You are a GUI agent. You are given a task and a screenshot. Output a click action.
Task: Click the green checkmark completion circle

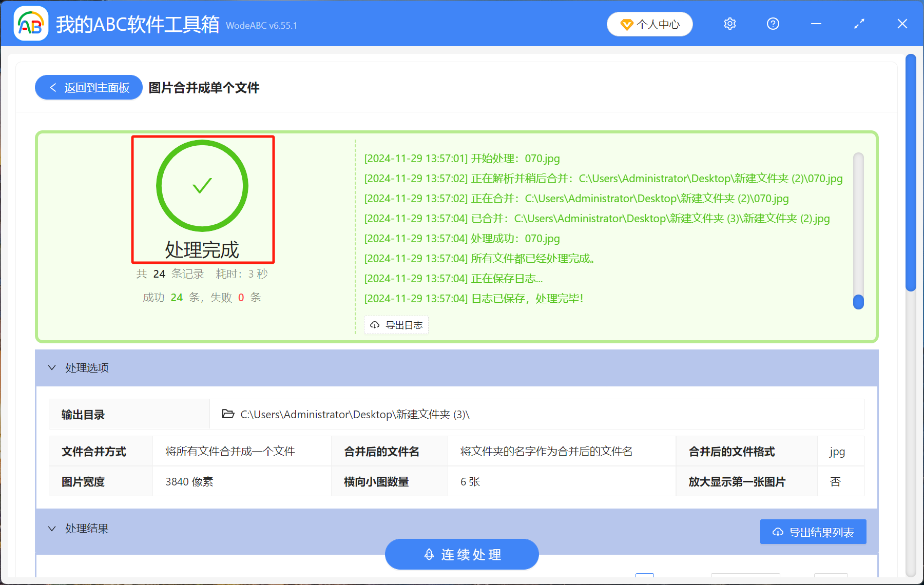202,185
